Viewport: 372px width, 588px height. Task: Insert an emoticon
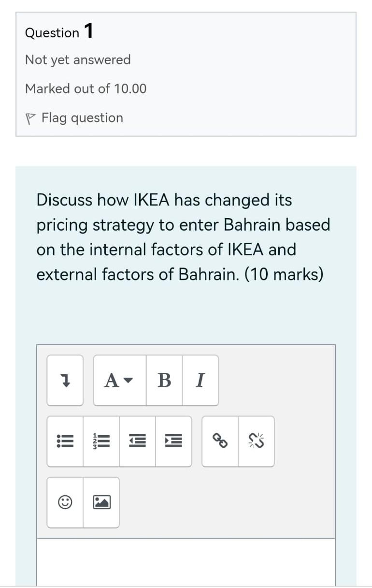65,502
